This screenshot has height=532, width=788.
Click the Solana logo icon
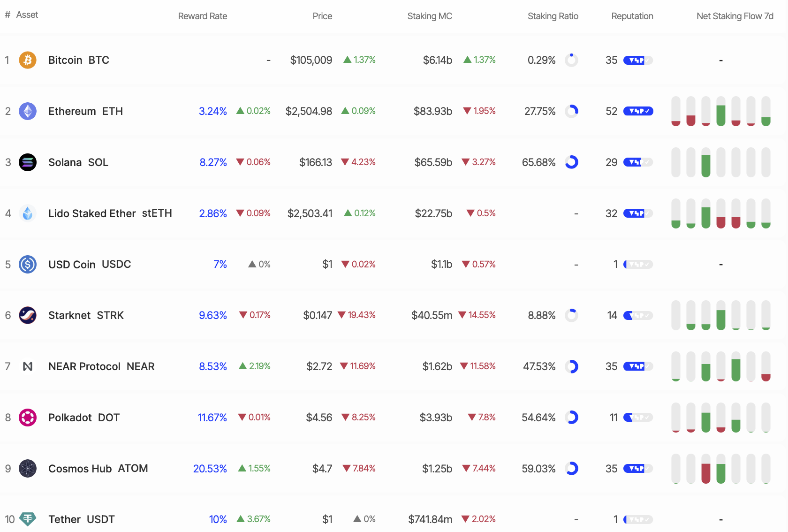click(x=28, y=162)
